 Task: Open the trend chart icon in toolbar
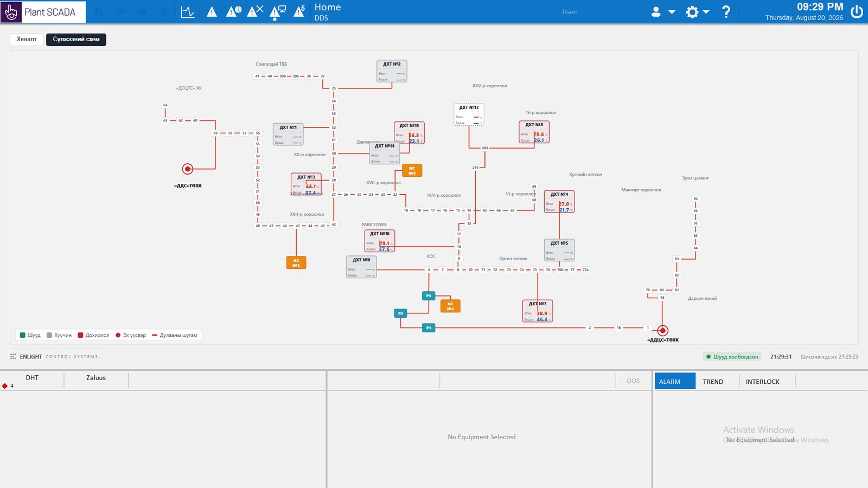pyautogui.click(x=188, y=11)
